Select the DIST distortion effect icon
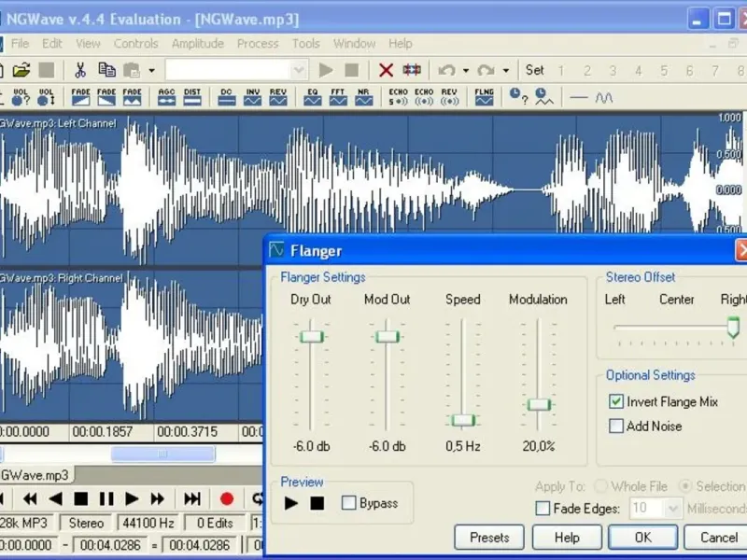The height and width of the screenshot is (560, 747). tap(192, 96)
